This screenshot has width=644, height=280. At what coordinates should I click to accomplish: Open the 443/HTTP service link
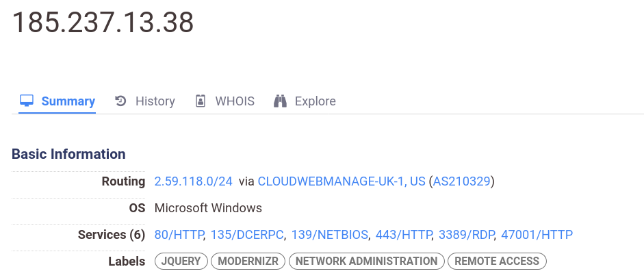[x=403, y=235]
